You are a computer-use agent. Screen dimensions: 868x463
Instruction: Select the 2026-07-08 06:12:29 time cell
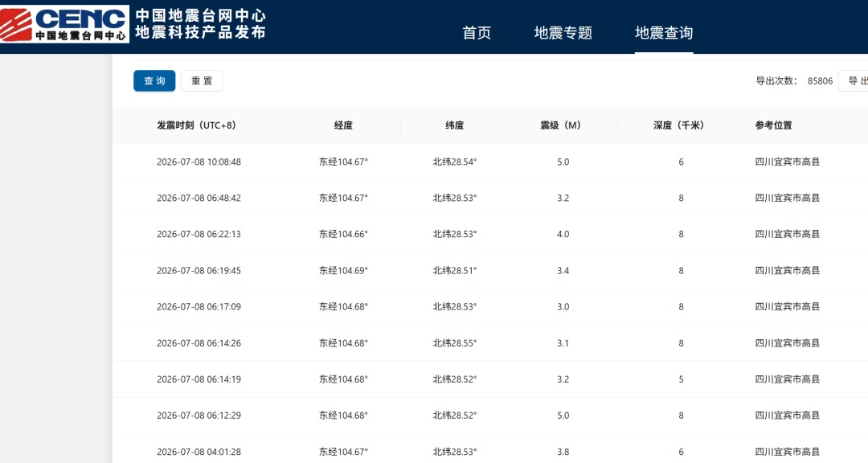click(199, 415)
